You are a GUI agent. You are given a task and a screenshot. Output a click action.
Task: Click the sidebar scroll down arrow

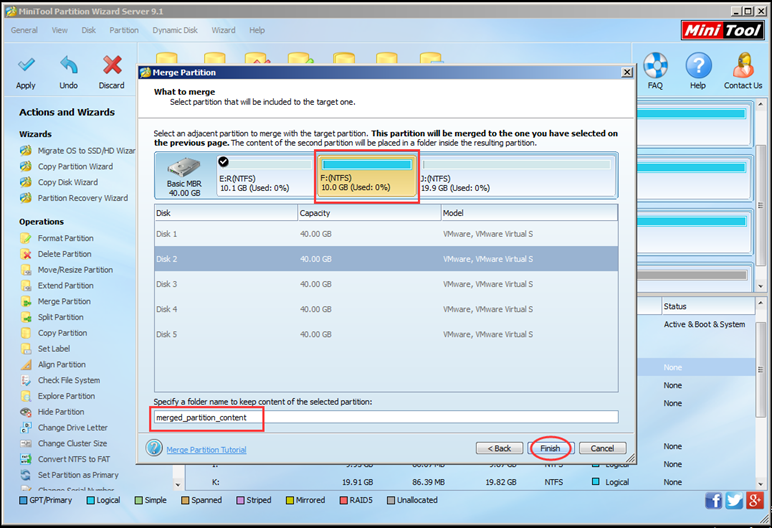(177, 484)
